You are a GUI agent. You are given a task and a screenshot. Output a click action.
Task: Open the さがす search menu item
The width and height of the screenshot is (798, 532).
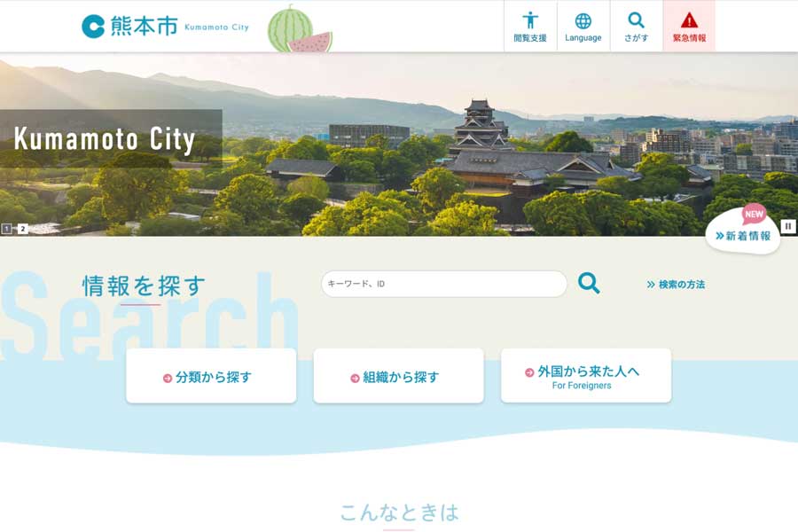[637, 24]
